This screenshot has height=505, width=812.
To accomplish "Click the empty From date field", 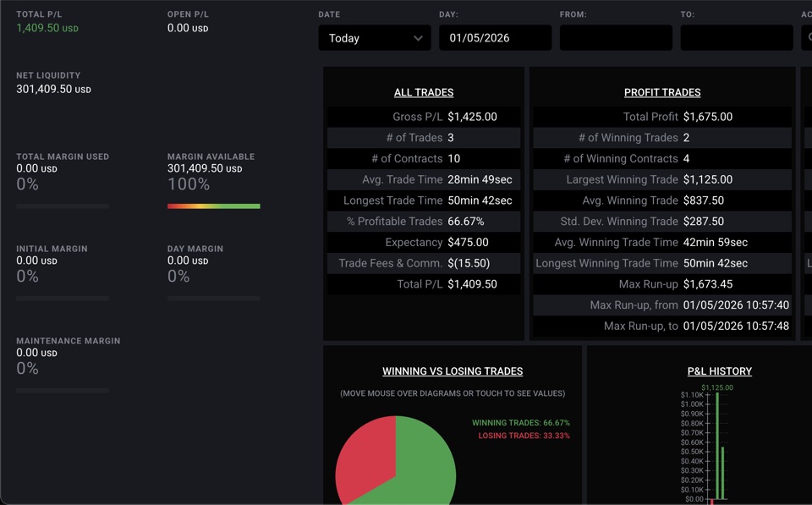I will 616,38.
